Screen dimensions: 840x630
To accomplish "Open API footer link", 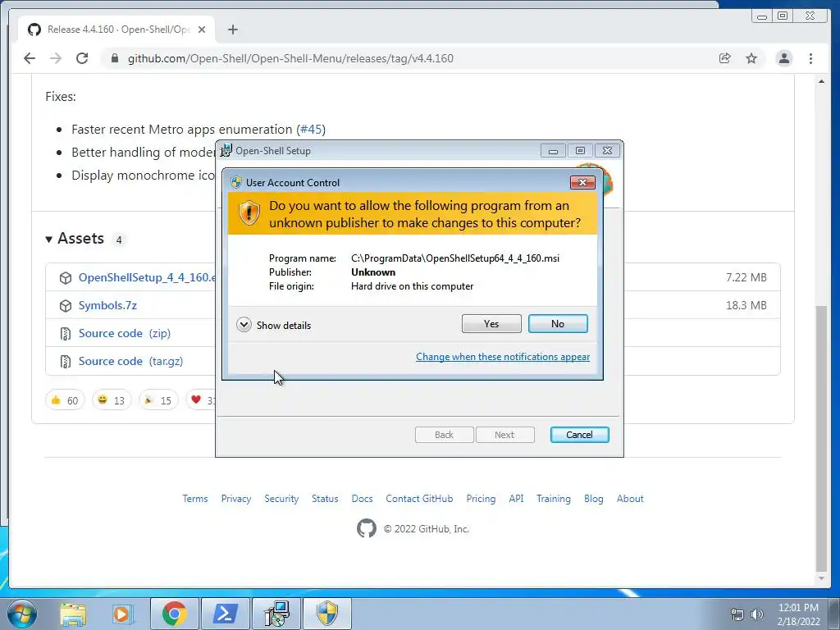I will click(x=517, y=499).
